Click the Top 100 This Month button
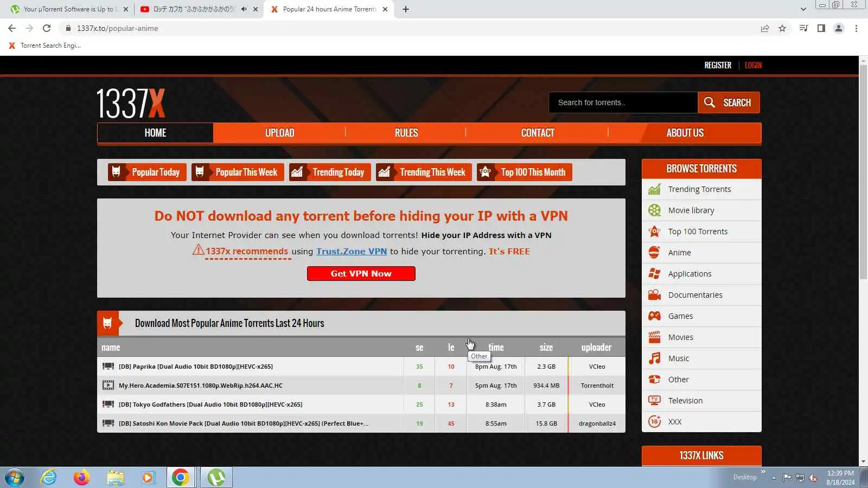868x488 pixels. (x=525, y=172)
